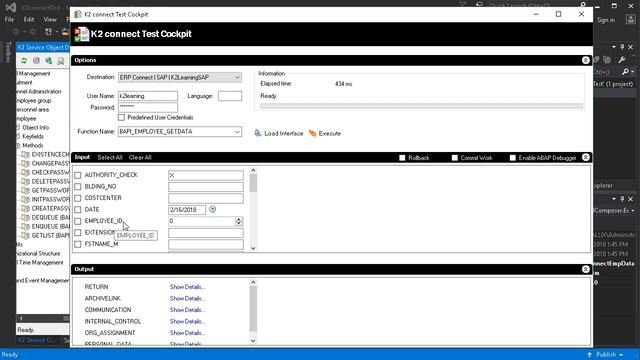
Task: Select Methods node in tree
Action: tap(33, 145)
